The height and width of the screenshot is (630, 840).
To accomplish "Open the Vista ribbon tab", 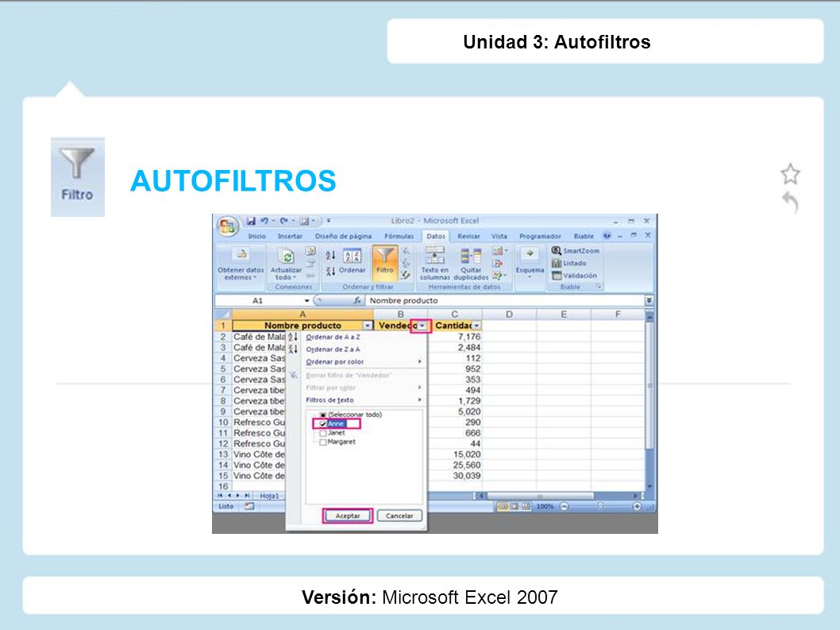I will point(499,236).
